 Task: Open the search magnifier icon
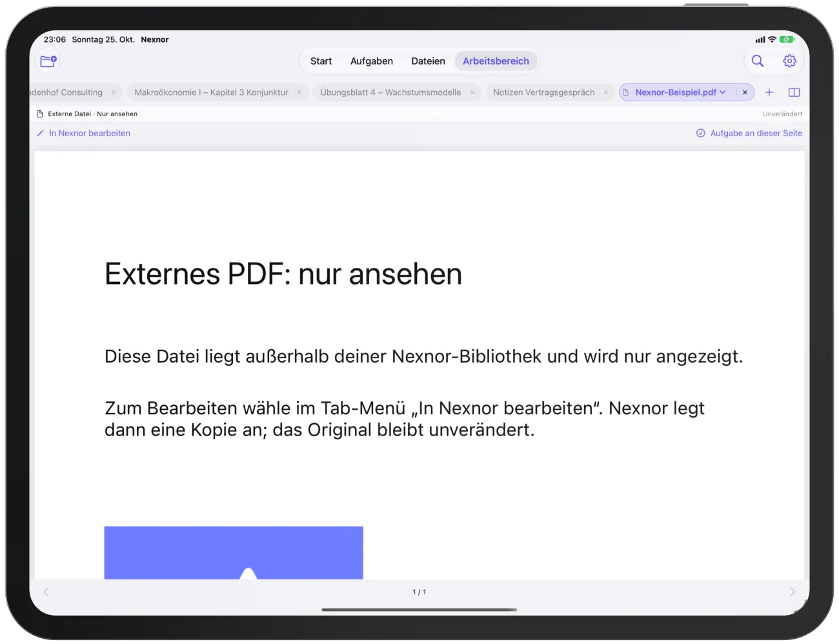(758, 61)
